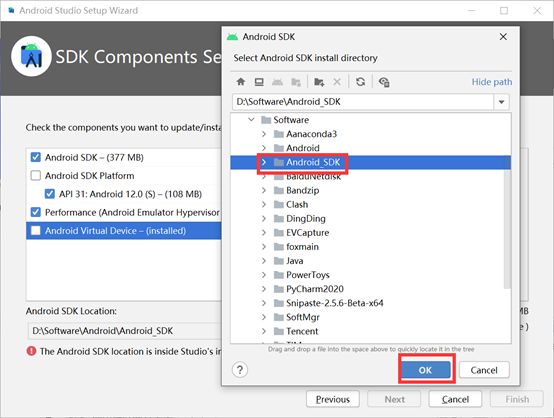Click the Android SDK Location field
The width and height of the screenshot is (554, 418).
click(x=124, y=331)
